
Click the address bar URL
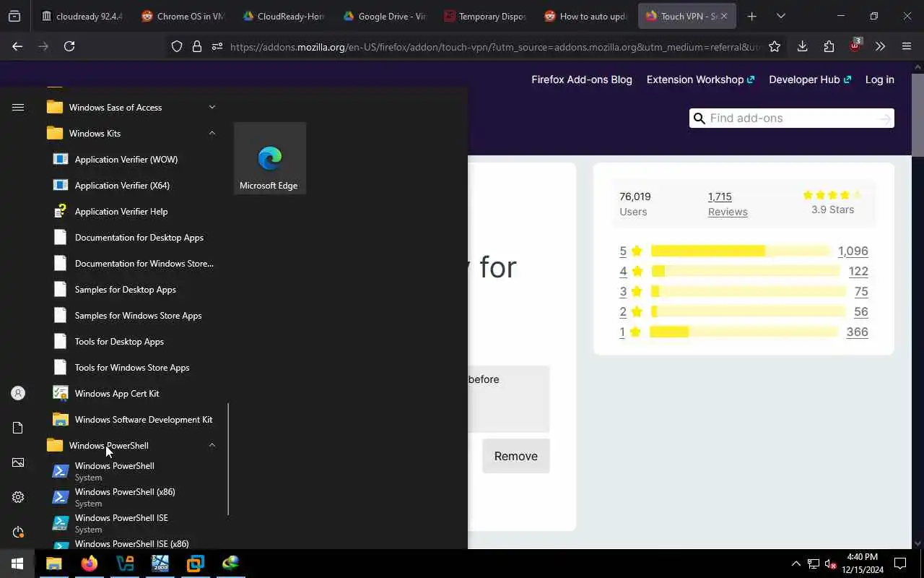tap(494, 47)
